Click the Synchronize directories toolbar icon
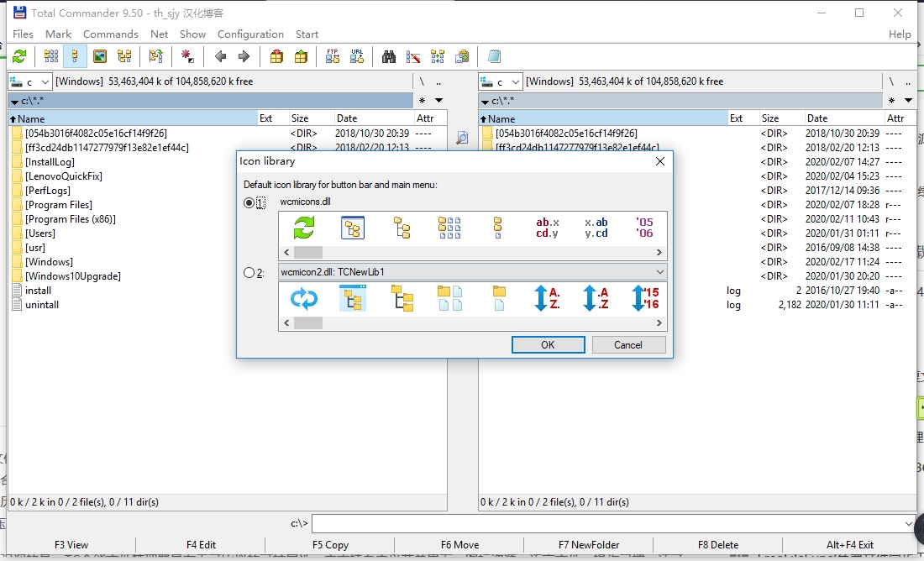The image size is (924, 561). pos(438,56)
